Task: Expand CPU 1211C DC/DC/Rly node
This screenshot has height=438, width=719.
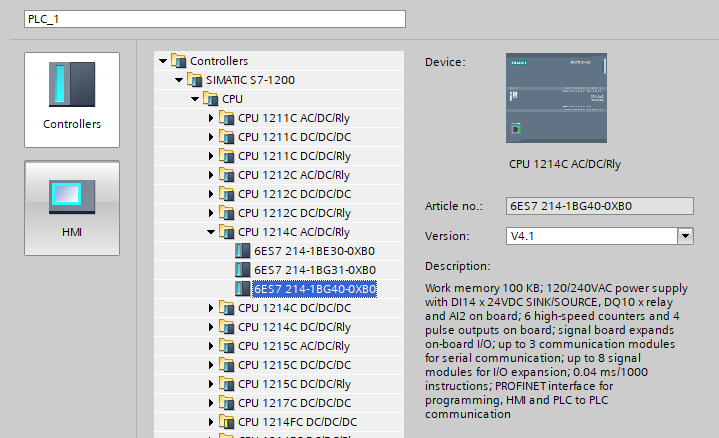Action: click(x=211, y=156)
